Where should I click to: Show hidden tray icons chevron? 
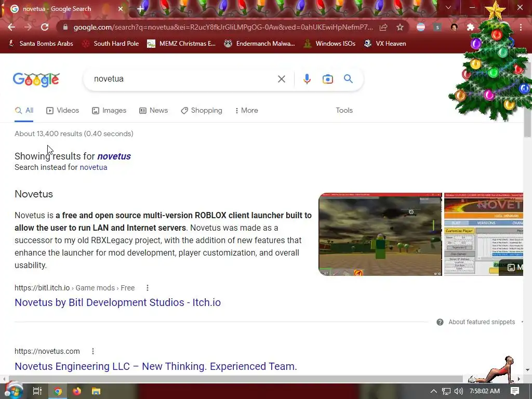coord(433,391)
